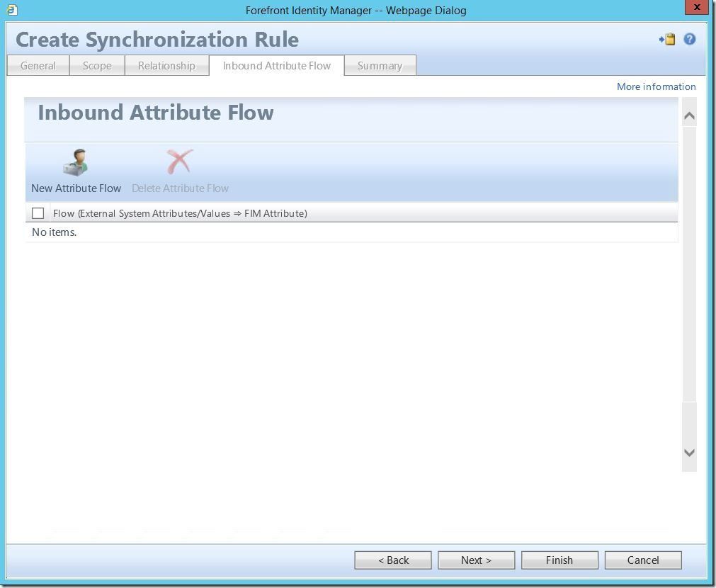Viewport: 716px width, 588px height.
Task: Click the Next > button
Action: (476, 560)
